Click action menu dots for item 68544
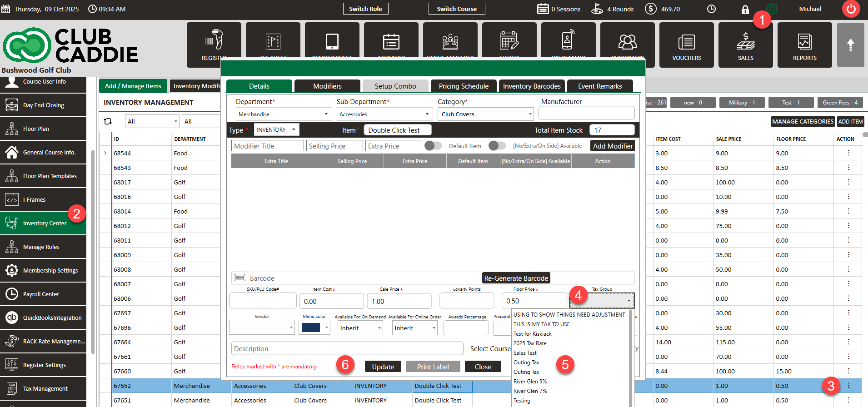The image size is (868, 407). [x=848, y=153]
